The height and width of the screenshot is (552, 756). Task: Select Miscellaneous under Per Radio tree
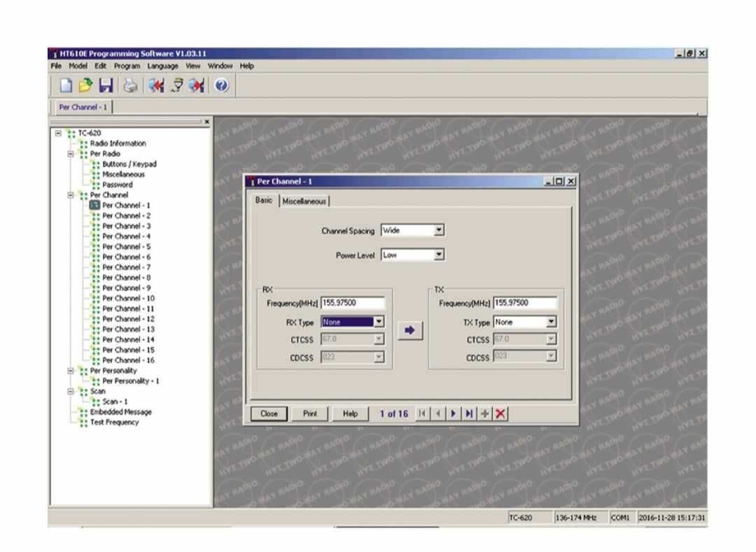[123, 174]
